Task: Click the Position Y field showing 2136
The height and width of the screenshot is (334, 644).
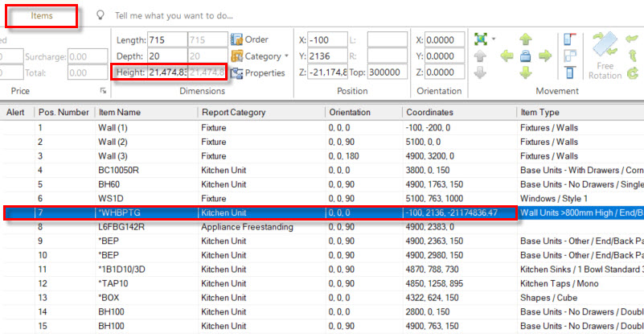Action: [327, 56]
